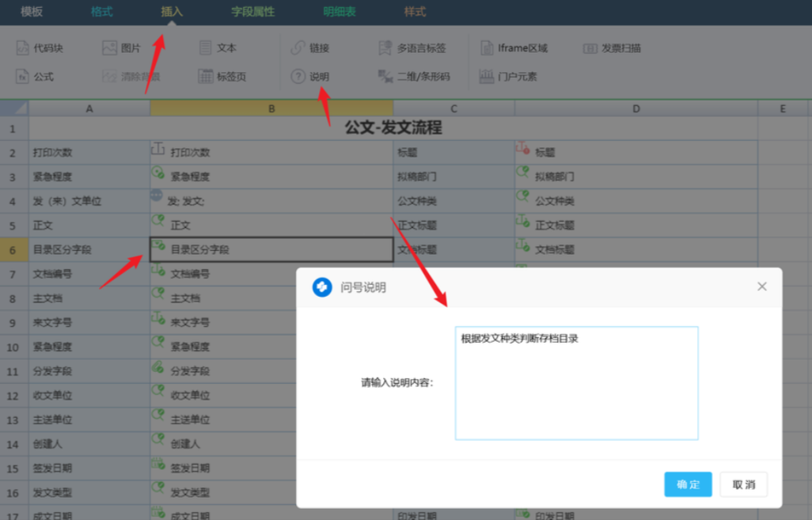This screenshot has width=812, height=520.
Task: Insert a 图片 image
Action: coord(122,48)
